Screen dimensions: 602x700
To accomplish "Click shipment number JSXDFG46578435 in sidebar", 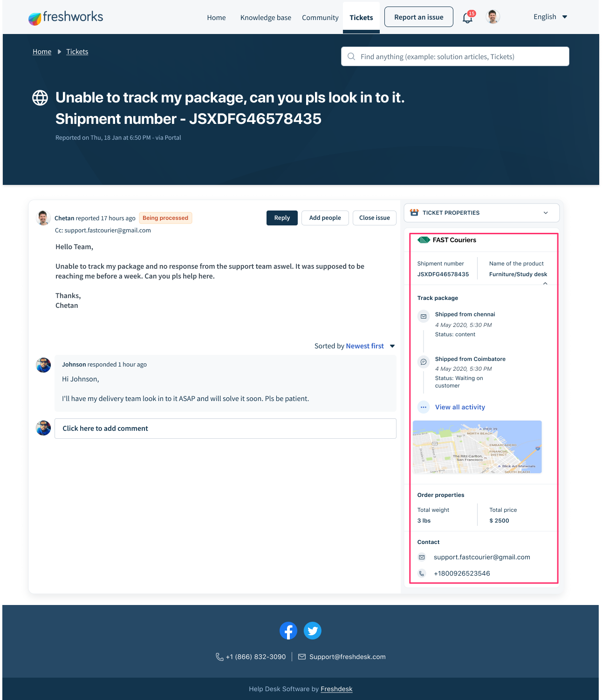I will tap(443, 274).
